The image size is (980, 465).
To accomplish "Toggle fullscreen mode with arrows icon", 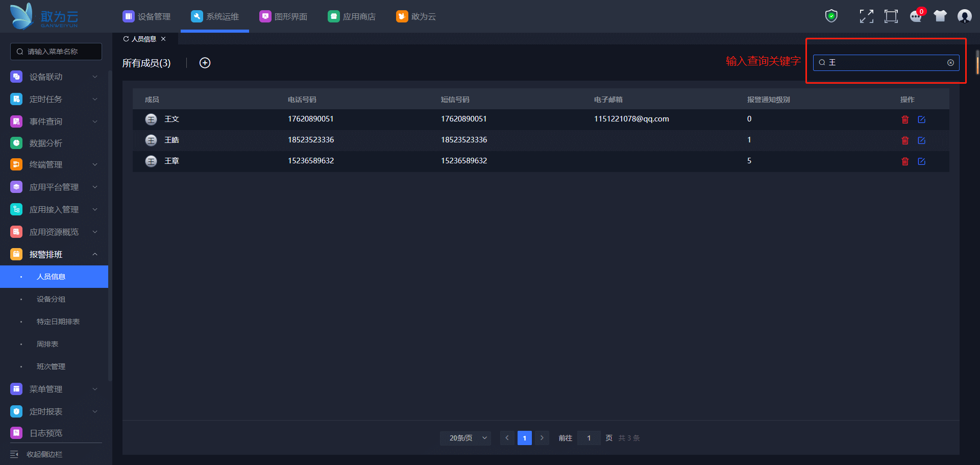I will (866, 16).
